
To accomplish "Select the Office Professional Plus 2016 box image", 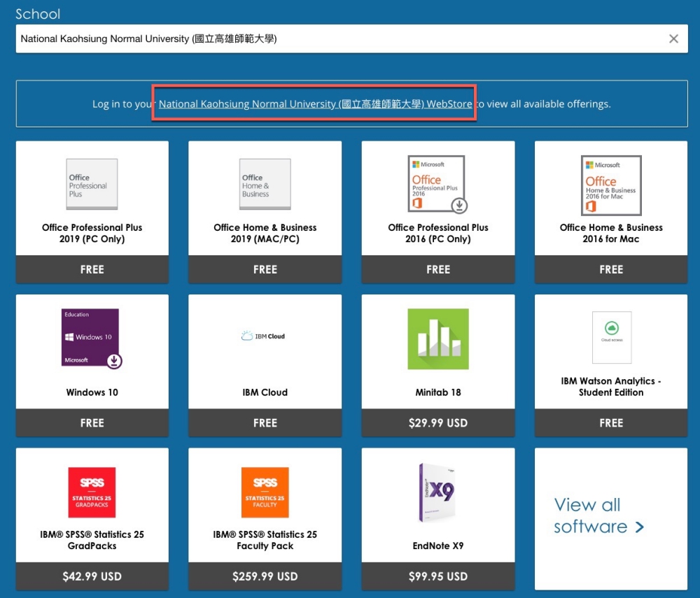I will [437, 184].
